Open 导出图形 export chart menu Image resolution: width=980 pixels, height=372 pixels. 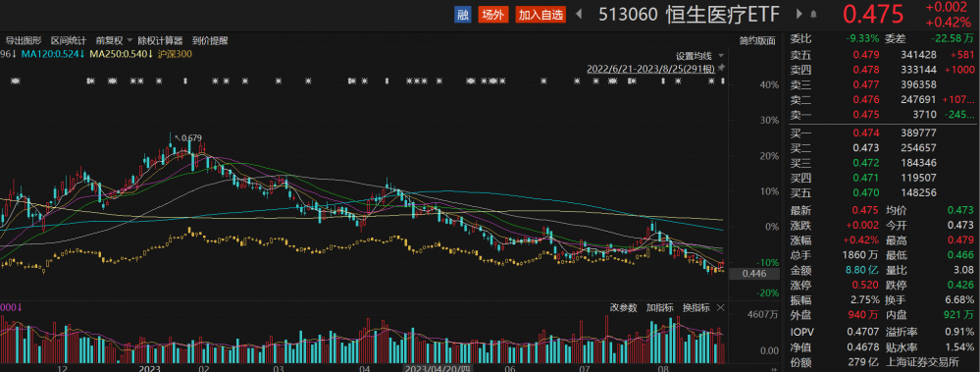24,40
